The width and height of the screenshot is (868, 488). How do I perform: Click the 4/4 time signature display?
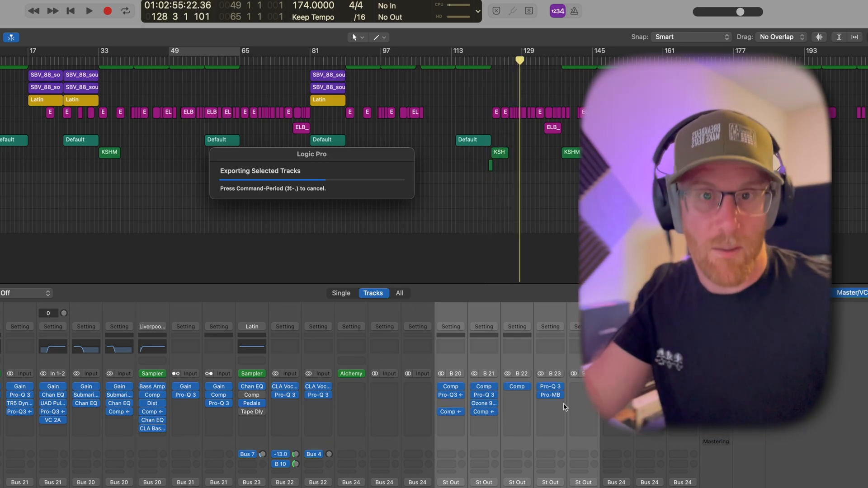pos(356,5)
